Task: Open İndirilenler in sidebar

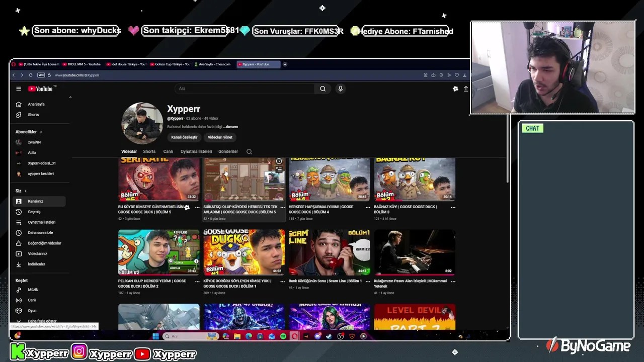Action: click(39, 264)
